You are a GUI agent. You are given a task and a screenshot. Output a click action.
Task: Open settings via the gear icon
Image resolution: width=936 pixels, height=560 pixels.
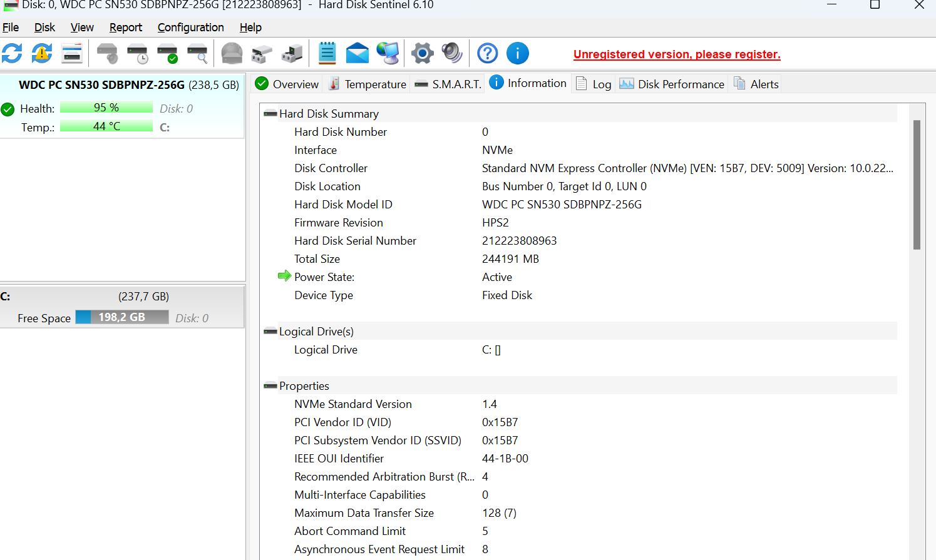pyautogui.click(x=422, y=54)
